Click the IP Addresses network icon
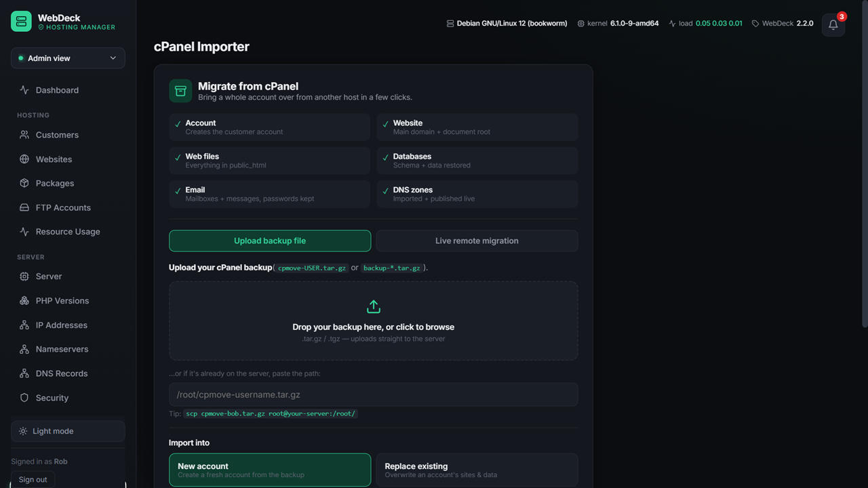This screenshot has width=868, height=488. tap(24, 325)
